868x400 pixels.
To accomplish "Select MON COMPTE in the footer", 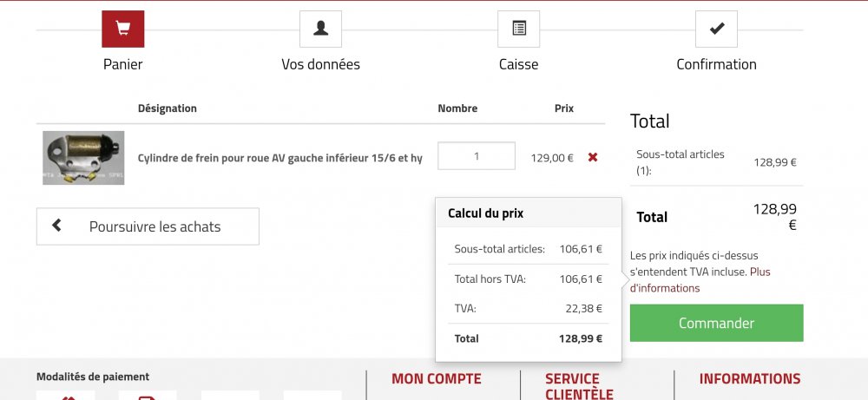I will tap(436, 378).
